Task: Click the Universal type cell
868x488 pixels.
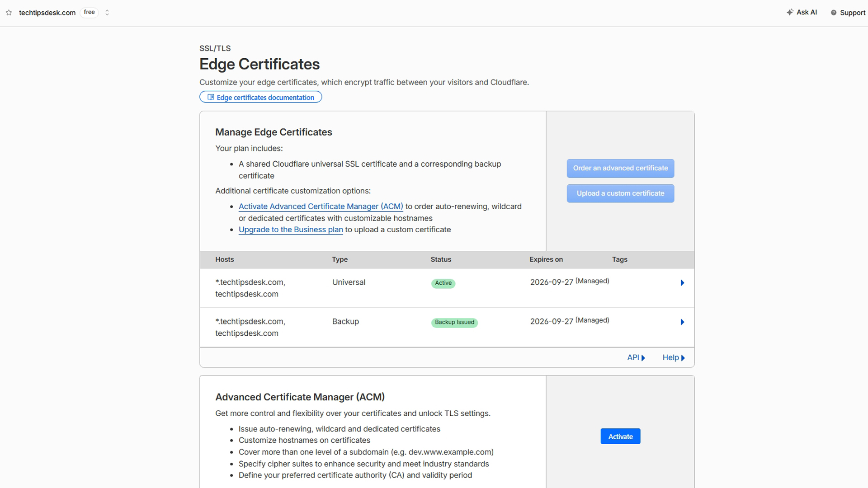Action: [x=349, y=282]
